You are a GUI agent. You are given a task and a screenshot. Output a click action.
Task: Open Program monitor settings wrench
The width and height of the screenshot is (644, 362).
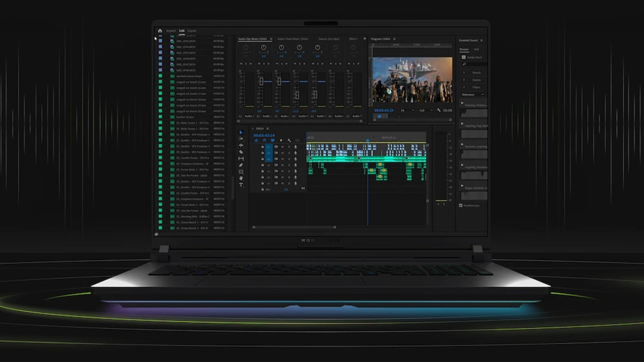click(439, 110)
